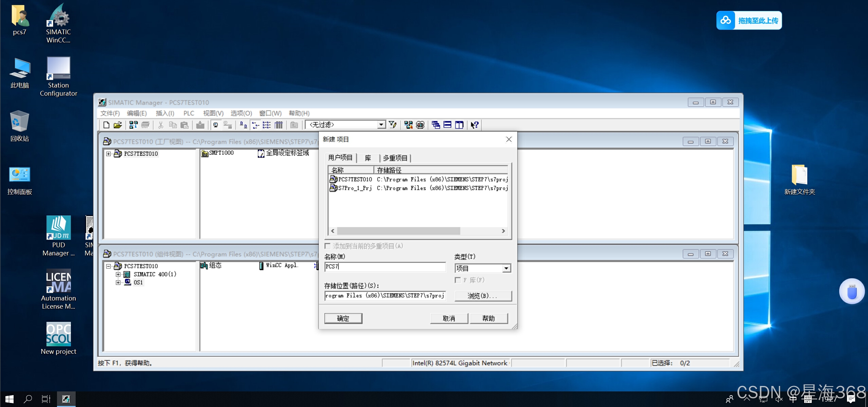This screenshot has width=868, height=407.
Task: Check the add to current multiproject checkbox
Action: 328,246
